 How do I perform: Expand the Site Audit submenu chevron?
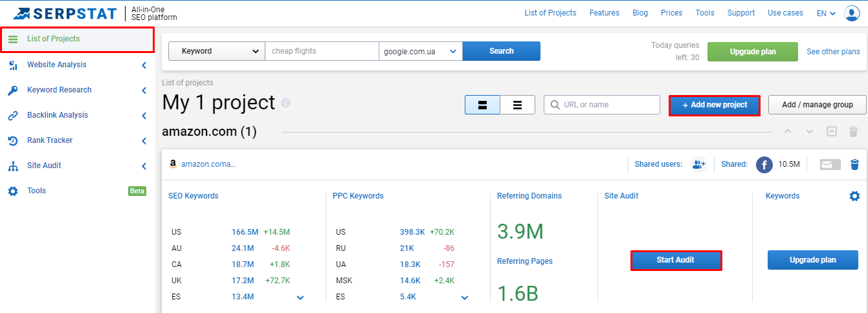click(x=144, y=166)
